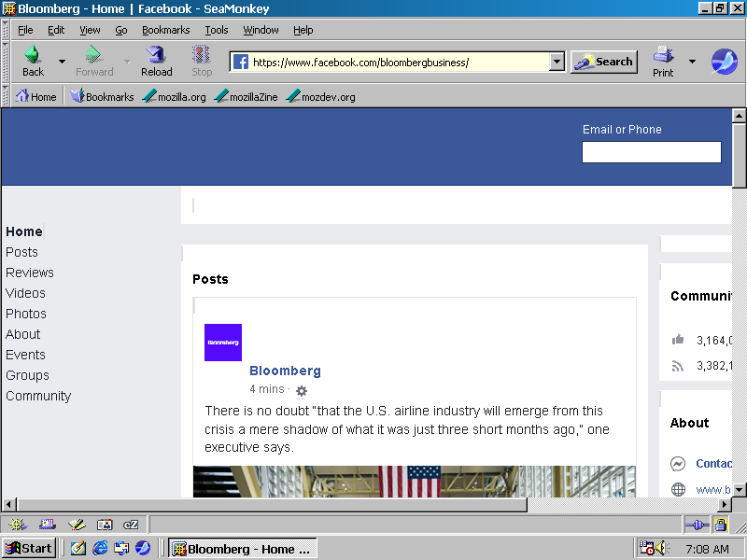Open Community in the page sidebar
This screenshot has height=560, width=747.
[x=38, y=396]
